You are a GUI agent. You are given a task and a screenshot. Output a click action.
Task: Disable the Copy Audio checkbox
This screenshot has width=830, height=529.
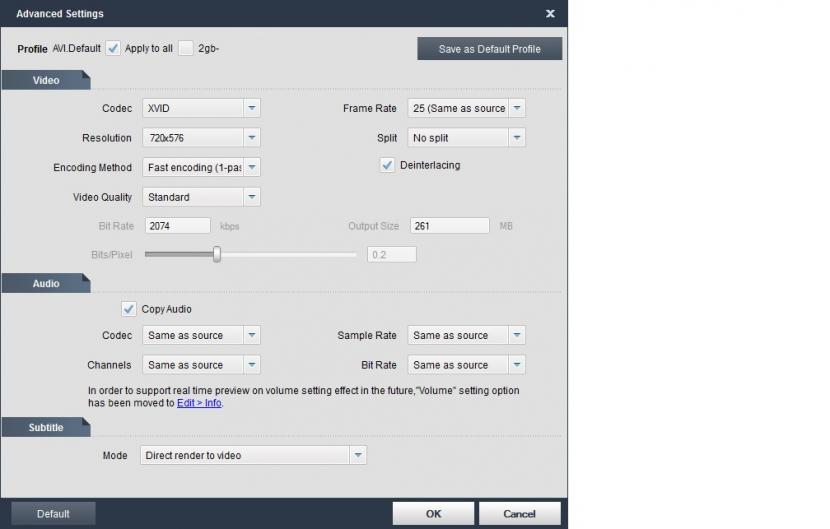pyautogui.click(x=129, y=309)
